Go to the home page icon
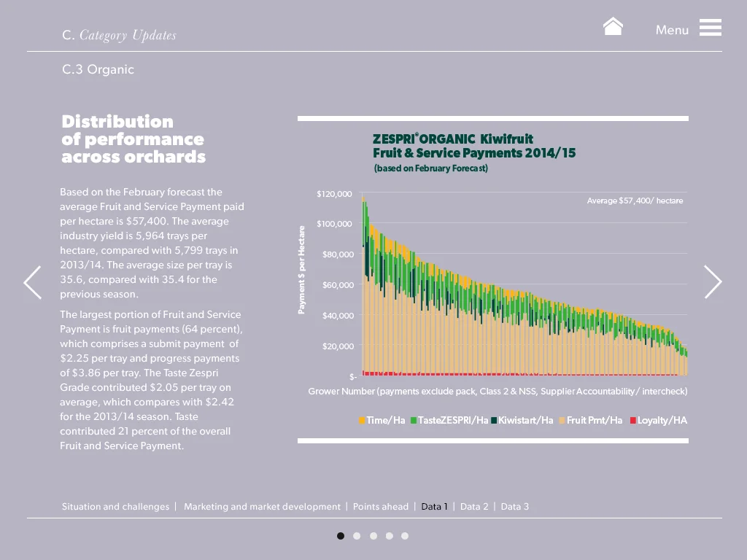The image size is (747, 560). [x=613, y=27]
